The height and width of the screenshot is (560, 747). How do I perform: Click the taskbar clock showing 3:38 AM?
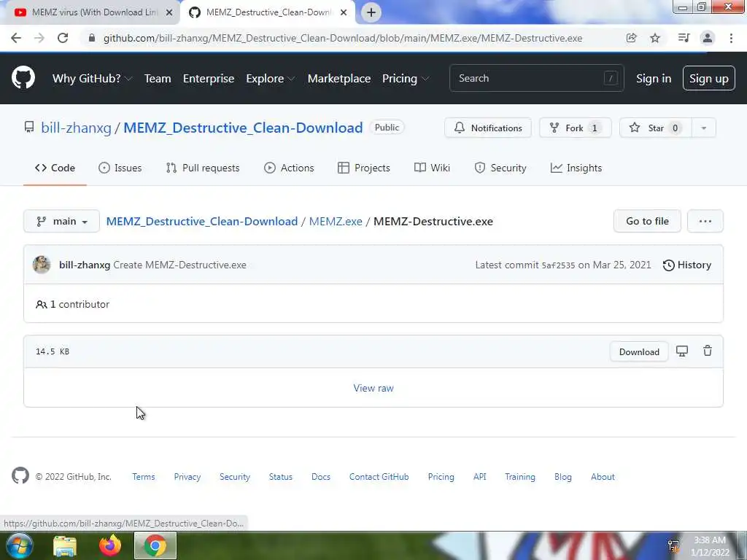pos(710,545)
